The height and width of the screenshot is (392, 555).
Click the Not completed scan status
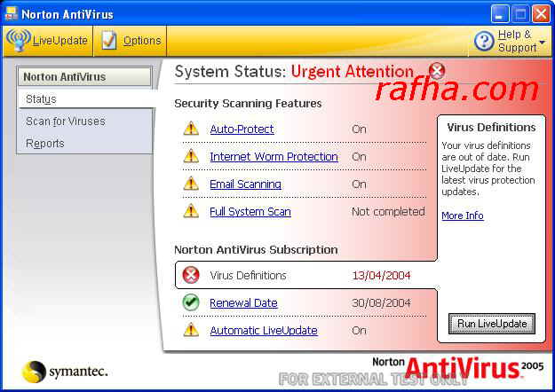click(388, 211)
